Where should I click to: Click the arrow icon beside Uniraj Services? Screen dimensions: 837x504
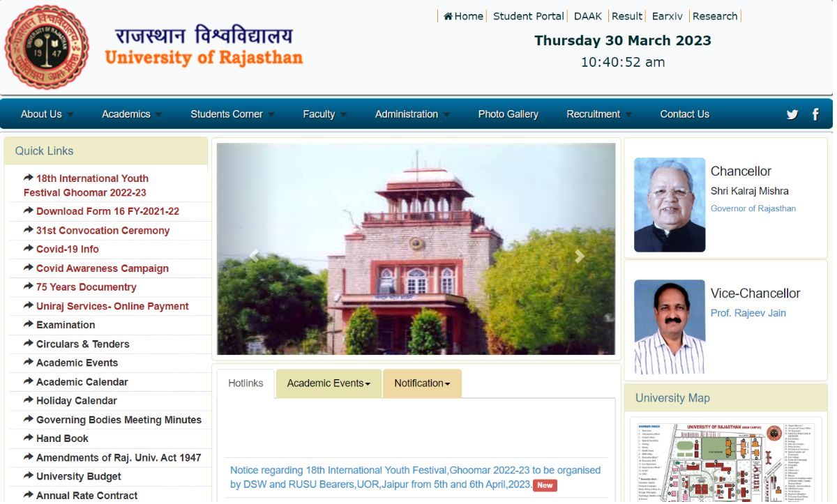29,305
